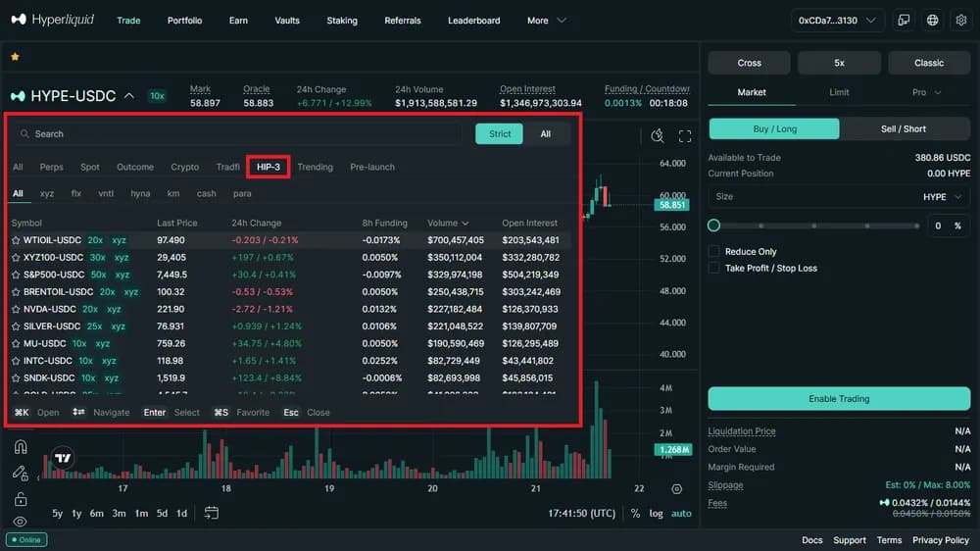The image size is (980, 551).
Task: Favorite the XYZ100-USDC row star
Action: pyautogui.click(x=16, y=258)
